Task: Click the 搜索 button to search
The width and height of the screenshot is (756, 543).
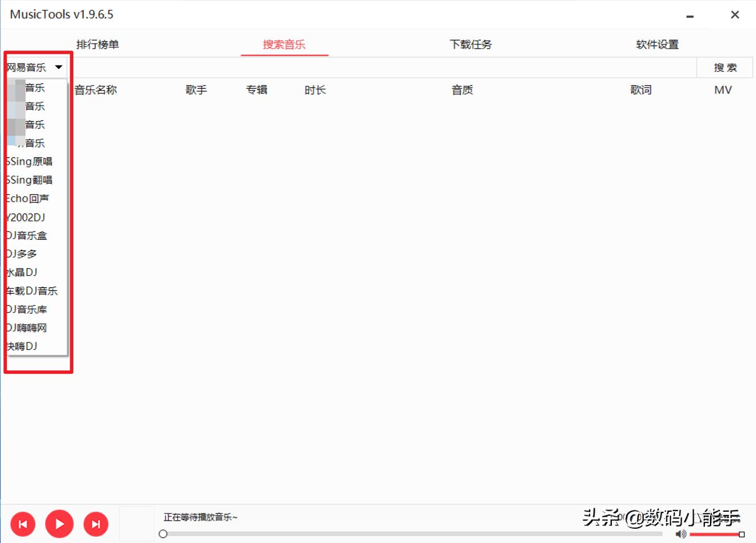Action: pyautogui.click(x=725, y=67)
